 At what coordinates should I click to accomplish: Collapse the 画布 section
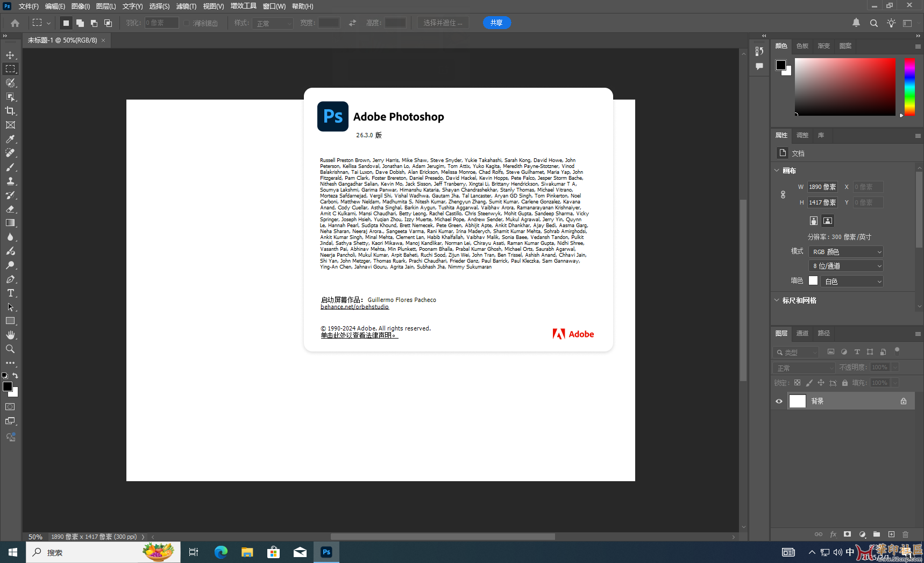point(777,171)
